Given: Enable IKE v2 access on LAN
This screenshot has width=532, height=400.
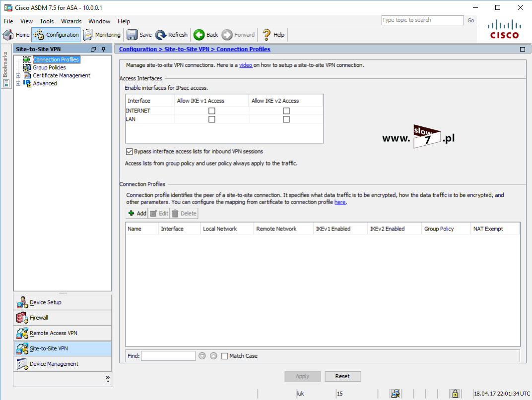Looking at the screenshot, I should pos(286,119).
